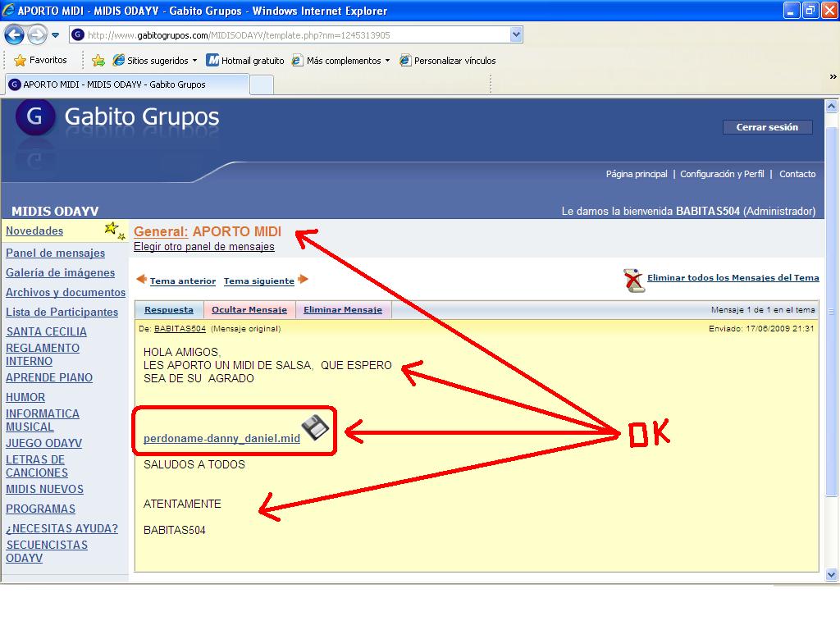Click the delete-all-messages scroll icon
The height and width of the screenshot is (630, 840).
(634, 280)
